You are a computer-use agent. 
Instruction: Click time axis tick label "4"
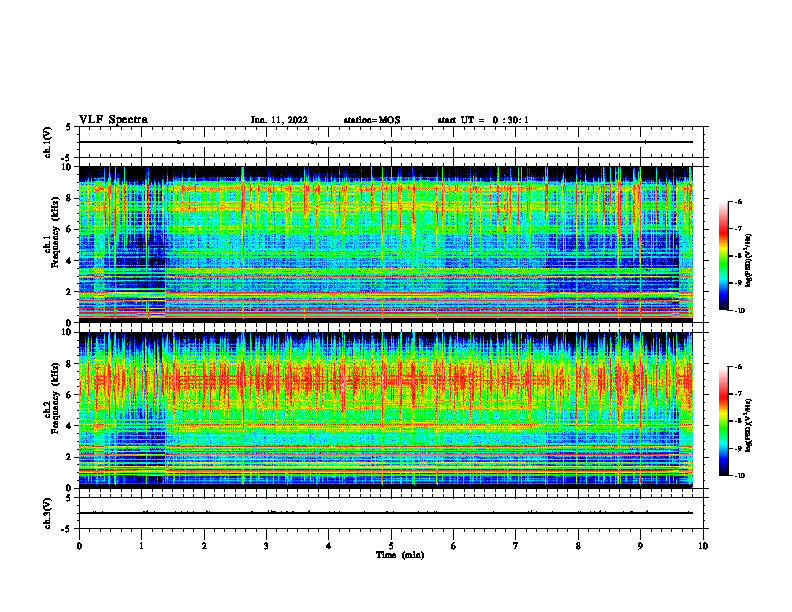point(328,546)
